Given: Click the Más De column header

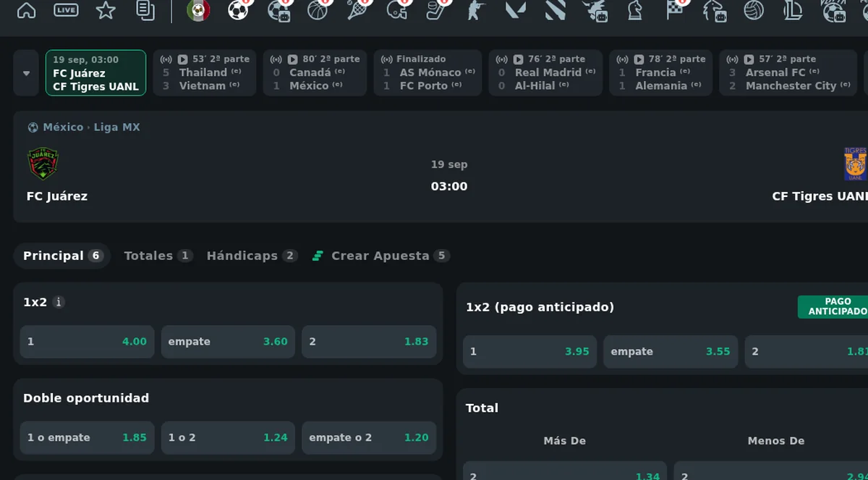Looking at the screenshot, I should (x=564, y=441).
